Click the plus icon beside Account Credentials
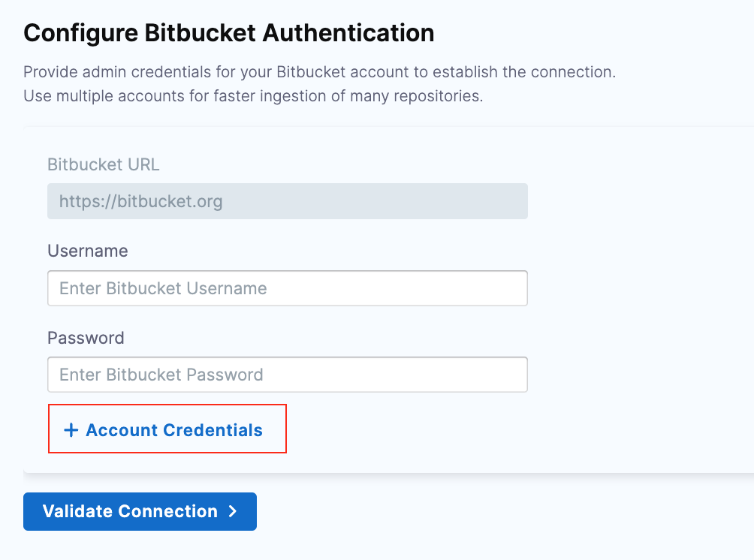754x560 pixels. [x=71, y=430]
